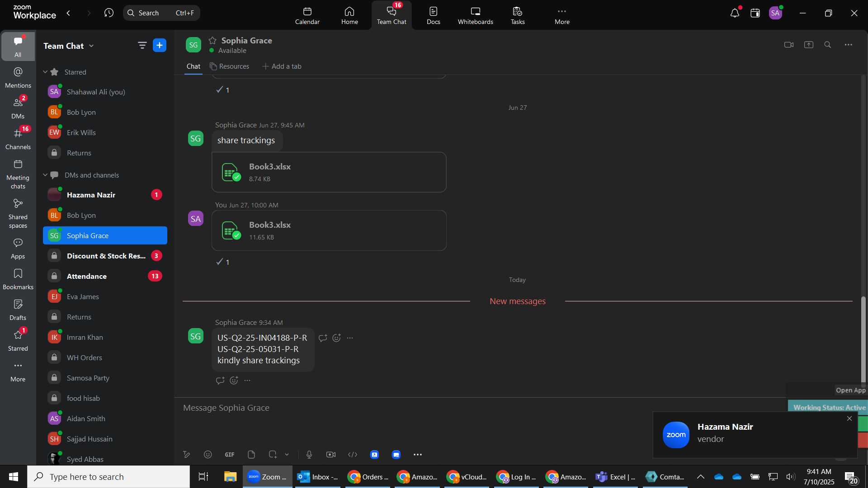The width and height of the screenshot is (868, 488).
Task: Open the Docs tab
Action: pos(434,15)
